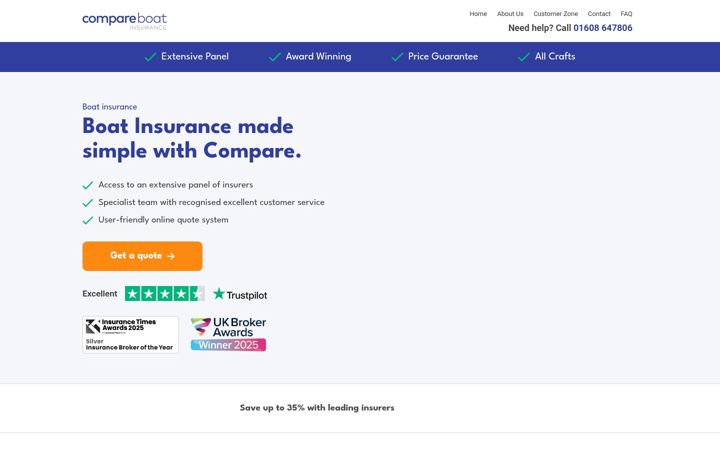Click checkmark beside 'Access to an extensive panel'

pyautogui.click(x=88, y=186)
